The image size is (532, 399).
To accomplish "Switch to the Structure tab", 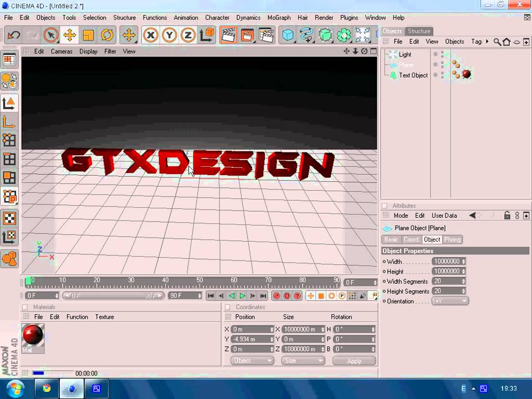I will (x=419, y=31).
